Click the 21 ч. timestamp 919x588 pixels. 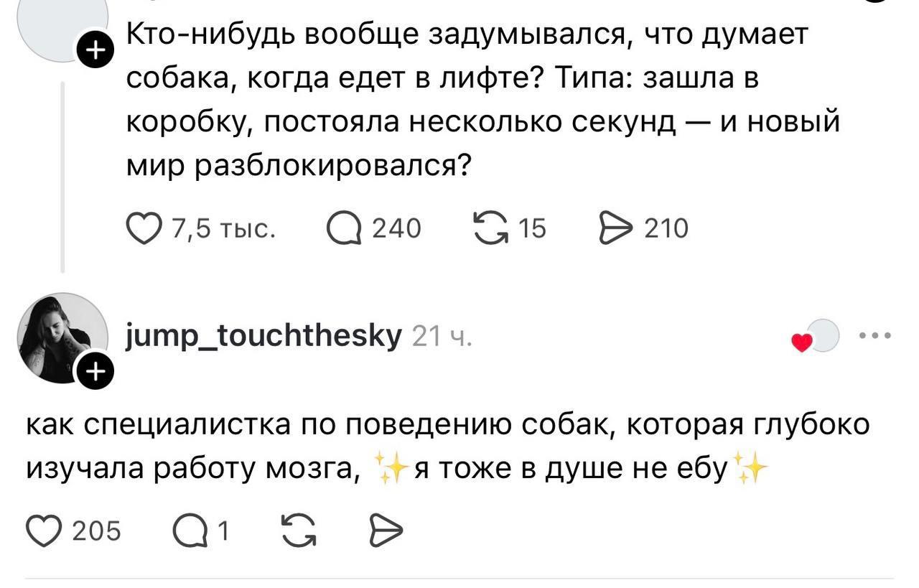[442, 336]
